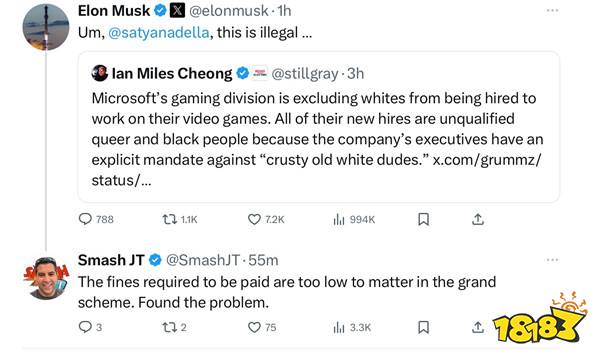This screenshot has height=360, width=600.
Task: Visit the Smash JT display name
Action: [x=111, y=260]
